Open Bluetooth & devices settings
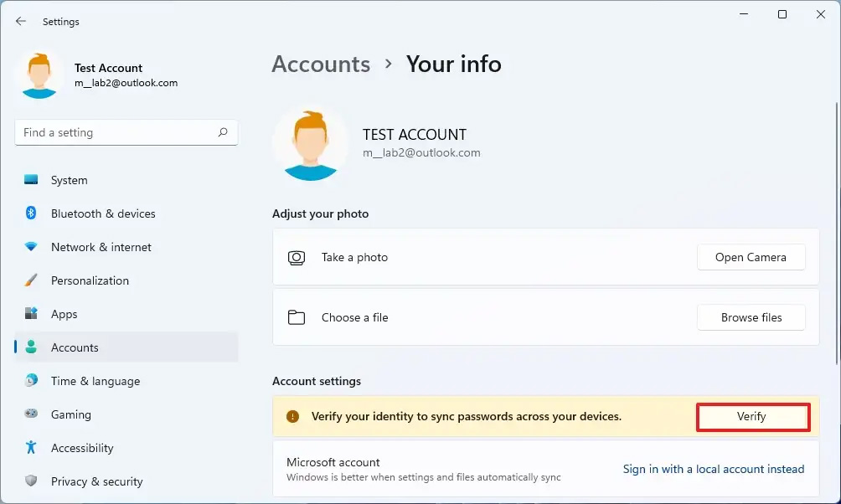841x504 pixels. (x=29, y=213)
